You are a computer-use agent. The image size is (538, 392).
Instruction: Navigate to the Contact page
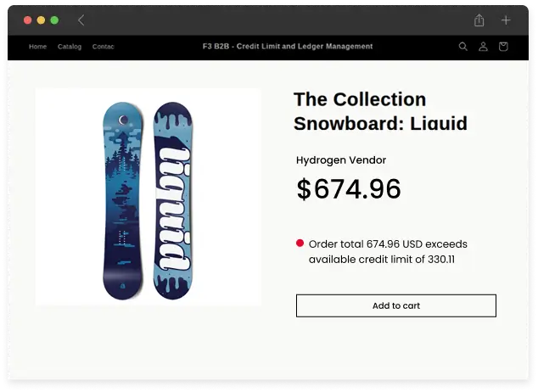click(x=104, y=47)
